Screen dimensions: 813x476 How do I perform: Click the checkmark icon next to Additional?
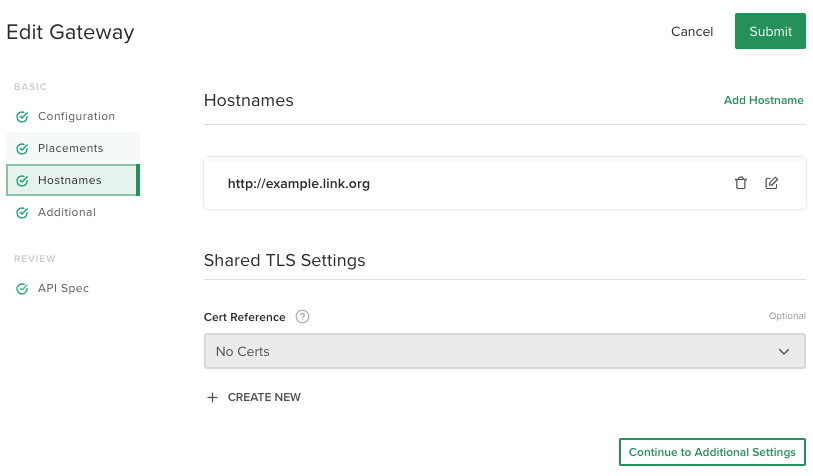22,213
